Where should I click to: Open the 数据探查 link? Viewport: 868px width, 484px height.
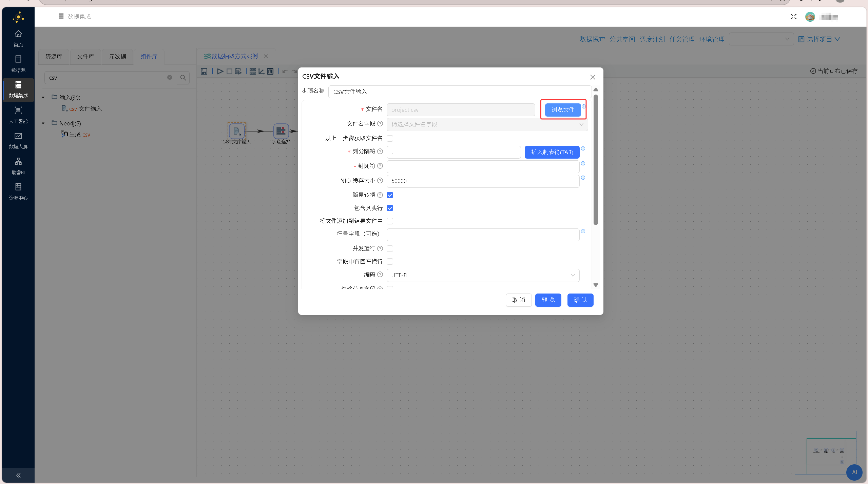tap(593, 39)
